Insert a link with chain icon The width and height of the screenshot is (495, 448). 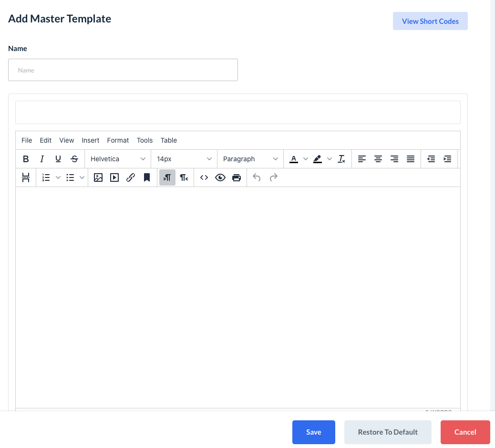coord(131,177)
